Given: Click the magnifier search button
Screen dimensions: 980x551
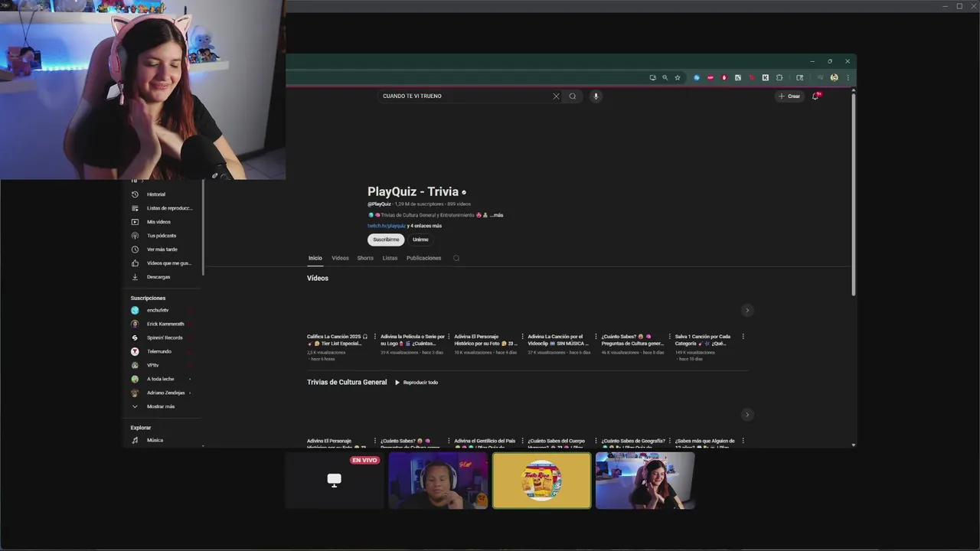Looking at the screenshot, I should [x=573, y=96].
